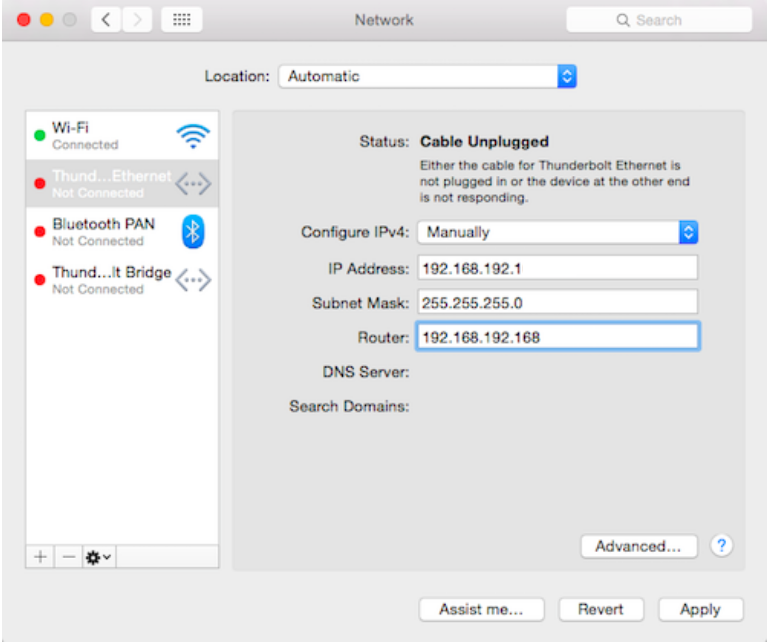The height and width of the screenshot is (642, 769).
Task: Click into the IP Address field
Action: (x=557, y=268)
